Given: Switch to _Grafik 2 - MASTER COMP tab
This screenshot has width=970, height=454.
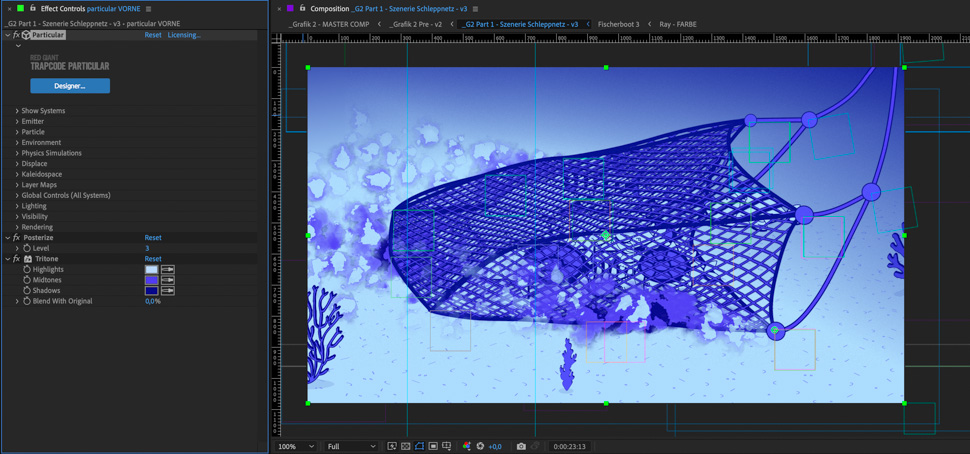Looking at the screenshot, I should coord(328,24).
